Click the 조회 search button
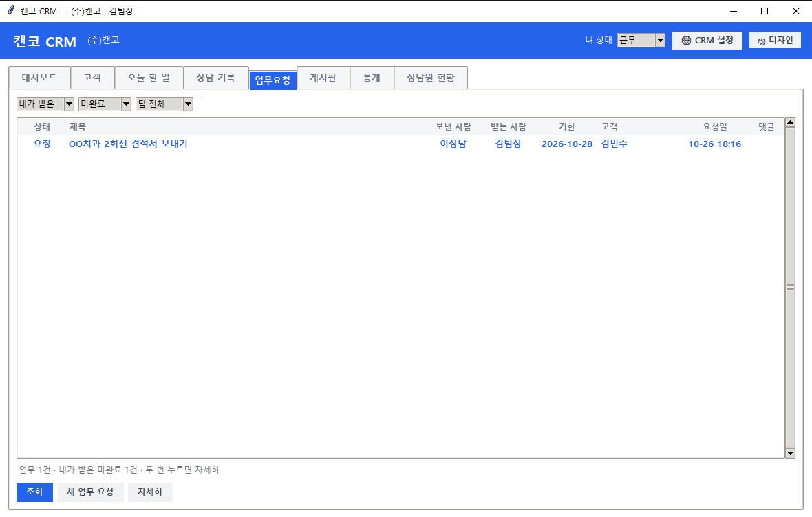This screenshot has width=812, height=517. [34, 492]
